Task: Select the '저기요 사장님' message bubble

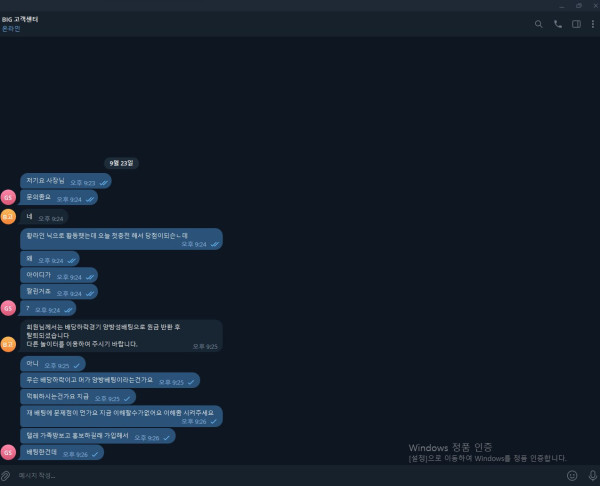Action: tap(66, 182)
